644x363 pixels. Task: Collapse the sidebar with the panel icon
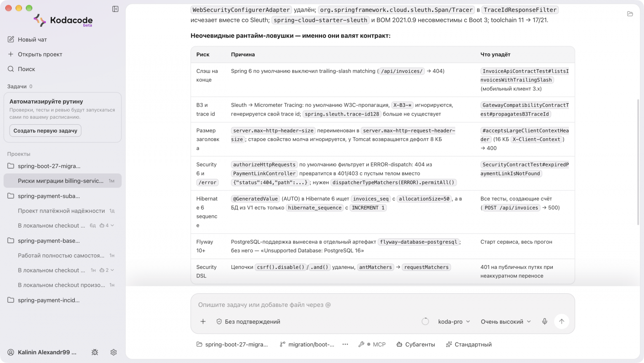(x=115, y=9)
